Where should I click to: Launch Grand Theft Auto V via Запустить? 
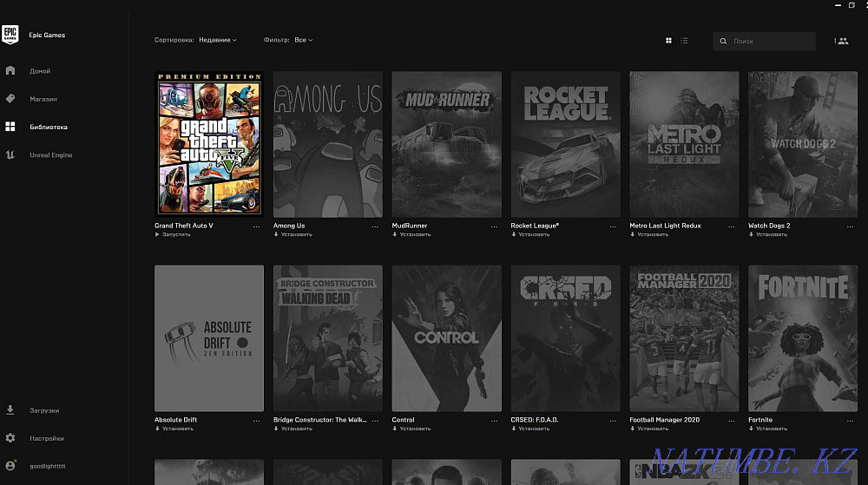pyautogui.click(x=173, y=234)
